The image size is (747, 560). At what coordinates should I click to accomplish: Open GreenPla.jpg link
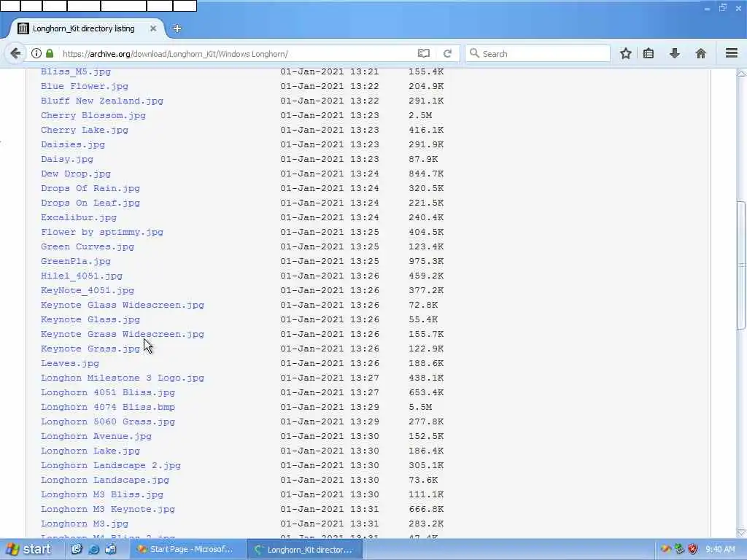tap(76, 261)
